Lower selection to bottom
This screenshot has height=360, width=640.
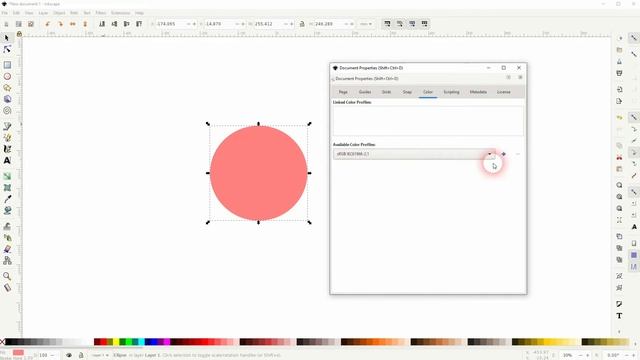[102, 24]
